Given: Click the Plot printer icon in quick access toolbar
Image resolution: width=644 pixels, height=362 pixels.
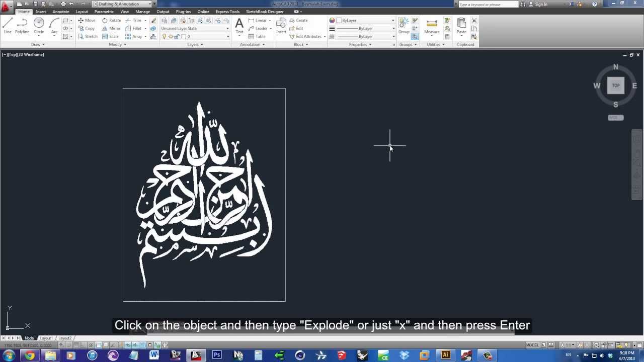Looking at the screenshot, I should (63, 4).
